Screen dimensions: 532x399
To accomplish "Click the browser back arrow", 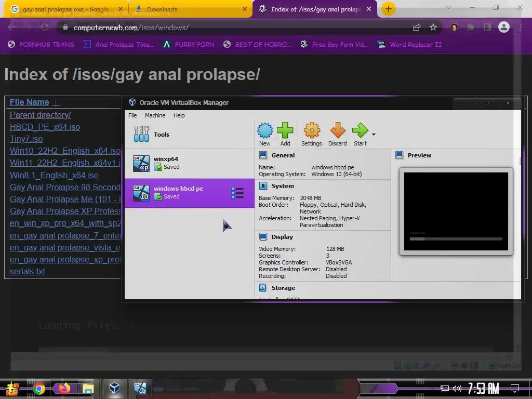I will 11,27.
